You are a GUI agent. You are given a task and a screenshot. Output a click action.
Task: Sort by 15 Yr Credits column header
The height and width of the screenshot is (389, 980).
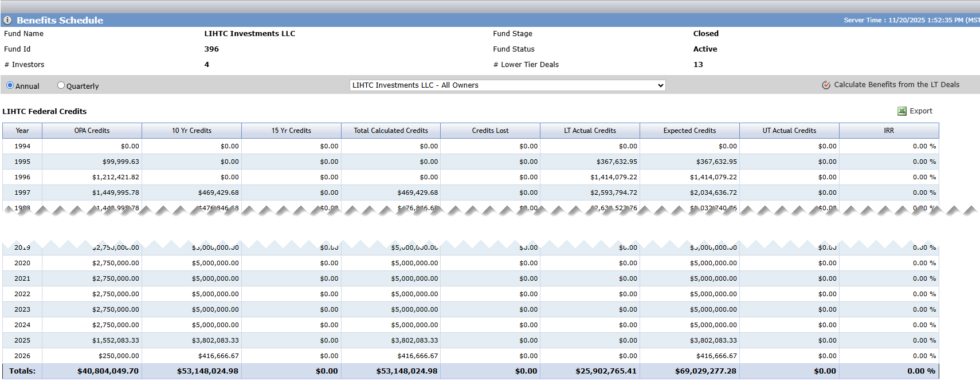[291, 131]
